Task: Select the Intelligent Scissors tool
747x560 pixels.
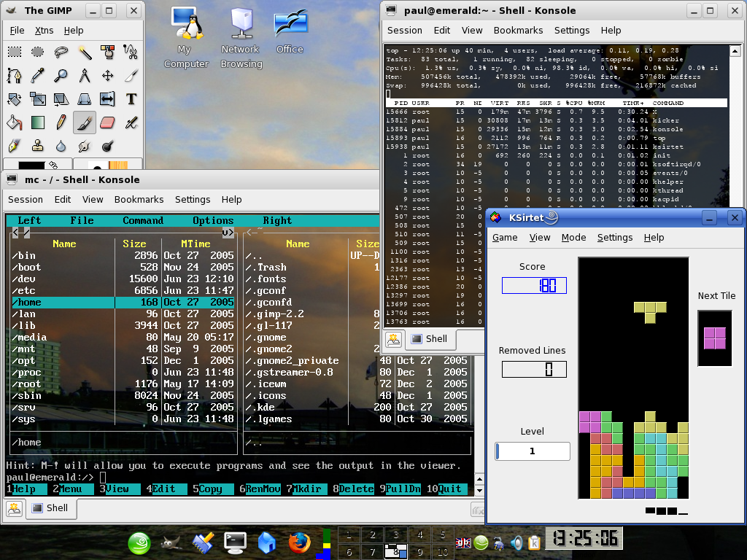Action: coord(131,52)
